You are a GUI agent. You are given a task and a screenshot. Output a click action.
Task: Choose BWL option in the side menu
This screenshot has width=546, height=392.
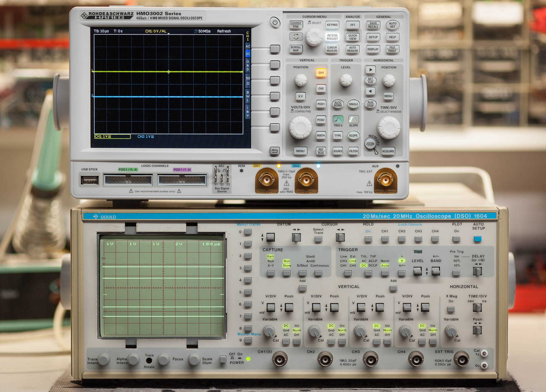(248, 96)
